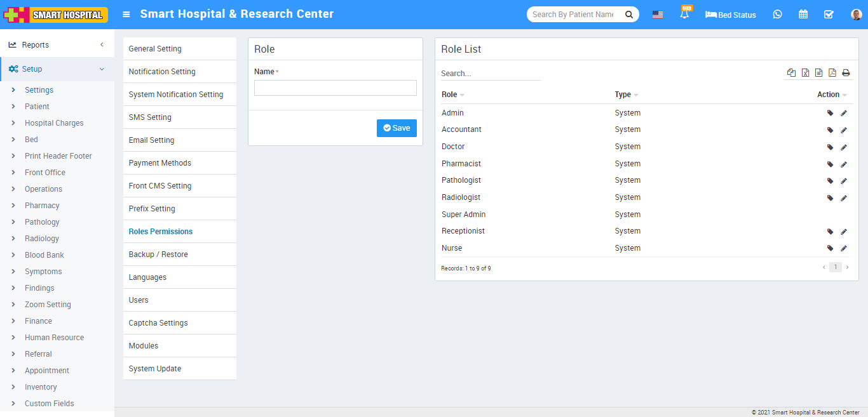The width and height of the screenshot is (868, 417).
Task: Click the role Name input field
Action: pos(335,88)
